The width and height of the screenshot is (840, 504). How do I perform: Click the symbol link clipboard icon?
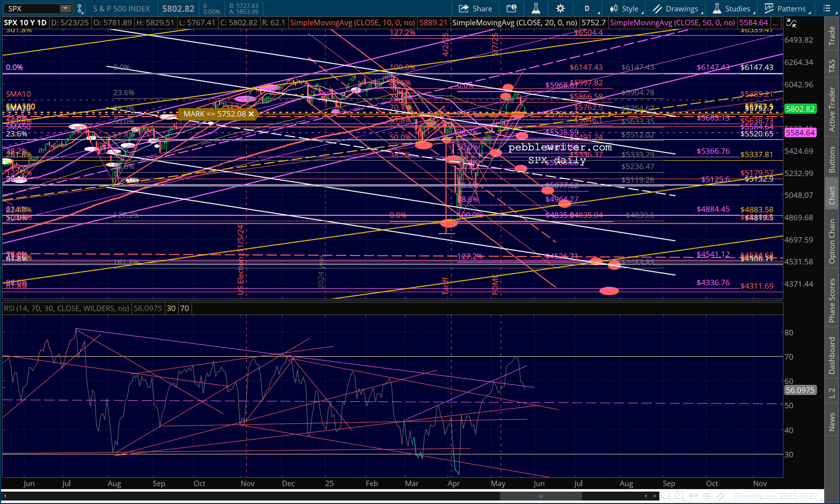click(x=79, y=8)
